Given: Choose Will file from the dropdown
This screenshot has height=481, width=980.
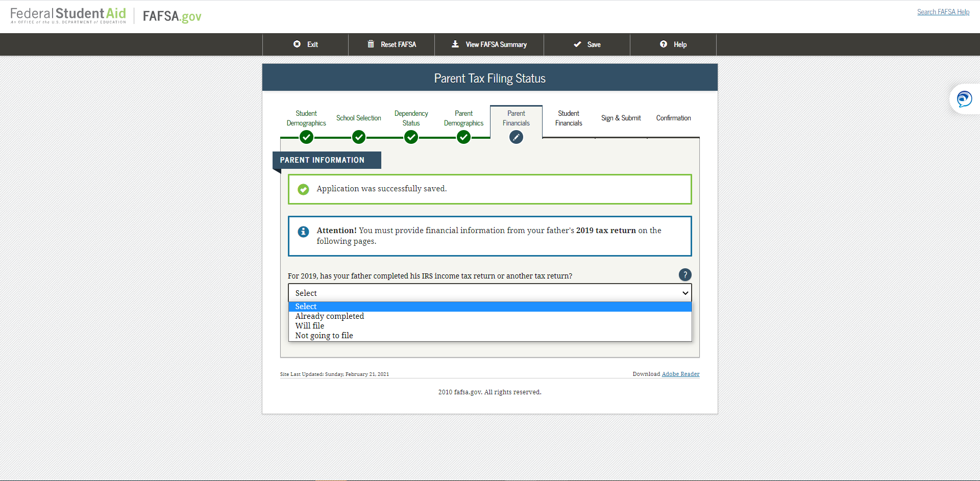Looking at the screenshot, I should [309, 326].
